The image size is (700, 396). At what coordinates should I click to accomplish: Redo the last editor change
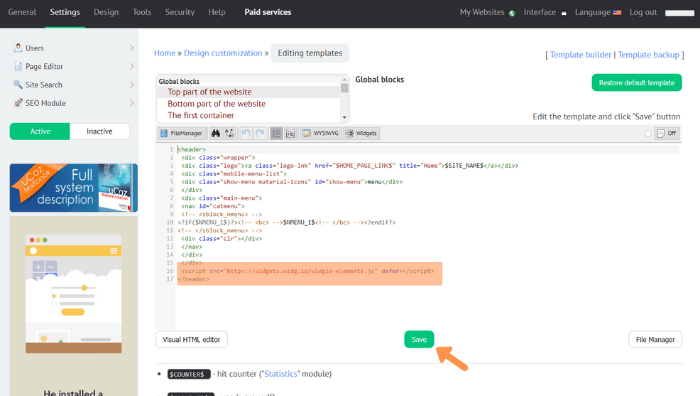pos(260,133)
